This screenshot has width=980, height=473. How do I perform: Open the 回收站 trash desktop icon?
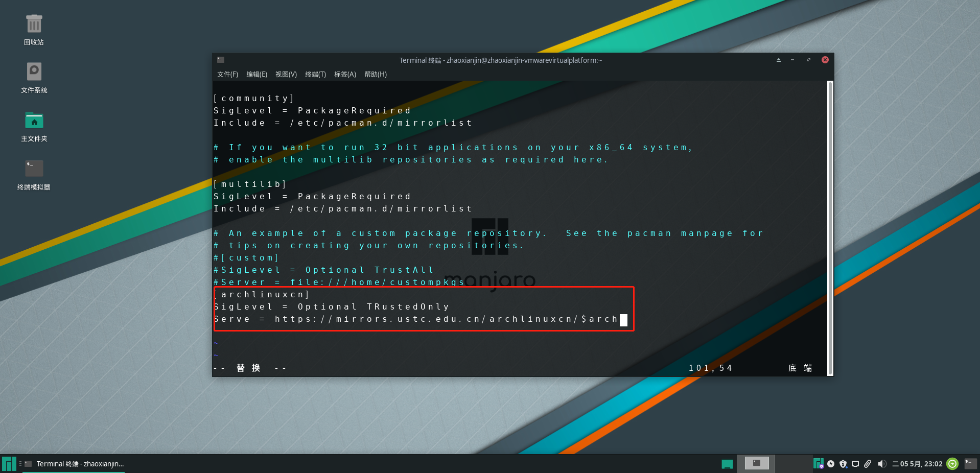tap(34, 30)
